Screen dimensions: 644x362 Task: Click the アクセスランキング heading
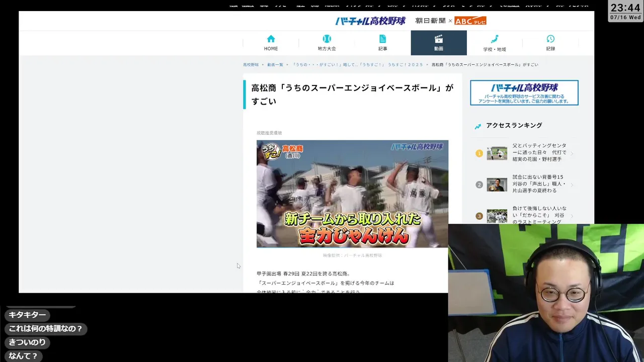click(x=514, y=126)
